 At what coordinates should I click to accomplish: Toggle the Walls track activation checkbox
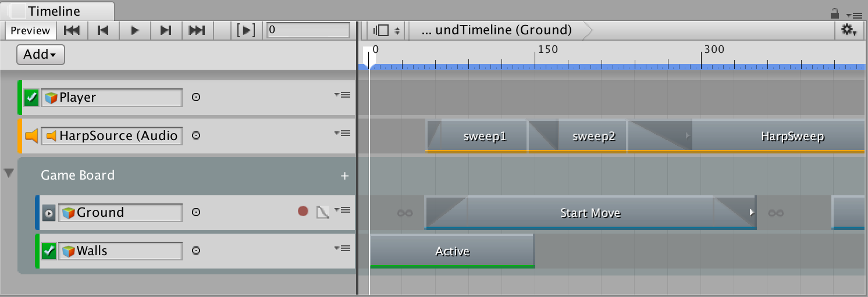coord(49,251)
